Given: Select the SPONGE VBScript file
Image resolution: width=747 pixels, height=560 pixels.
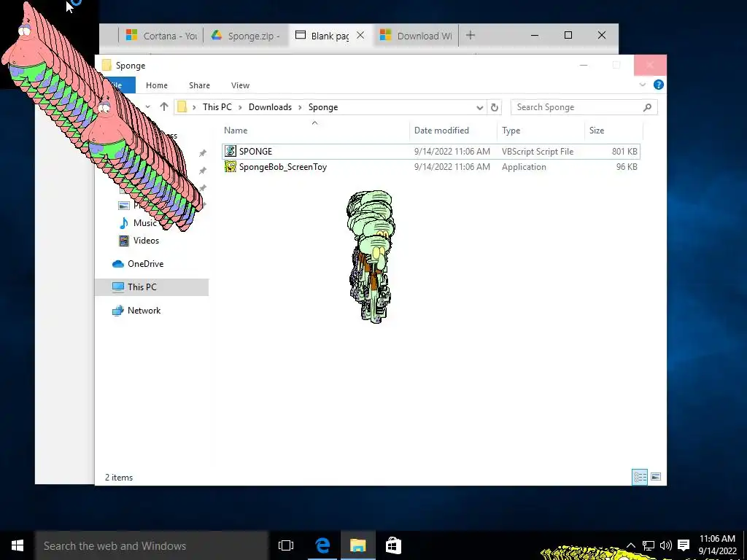Looking at the screenshot, I should [x=431, y=152].
